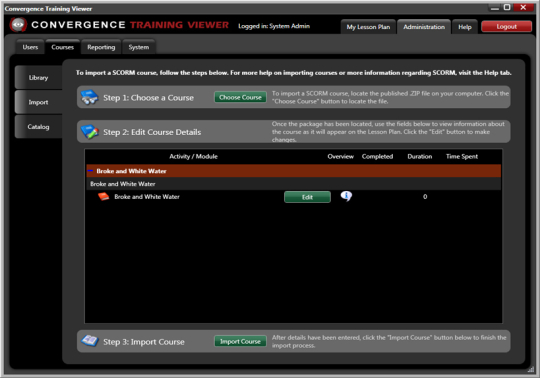Click the Import Course button

pyautogui.click(x=240, y=341)
